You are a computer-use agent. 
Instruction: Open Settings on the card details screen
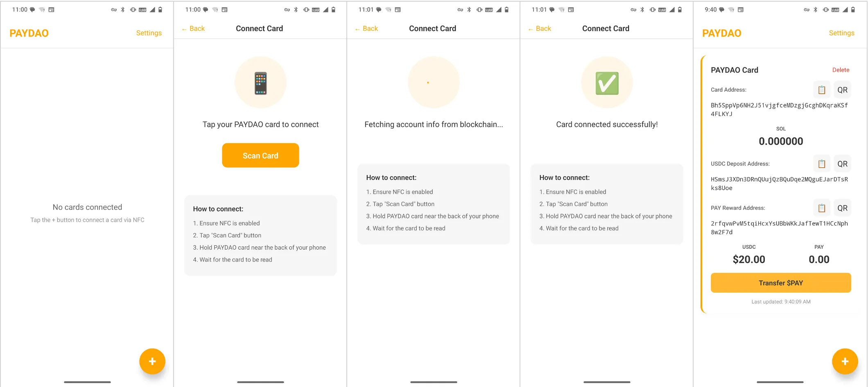tap(841, 33)
